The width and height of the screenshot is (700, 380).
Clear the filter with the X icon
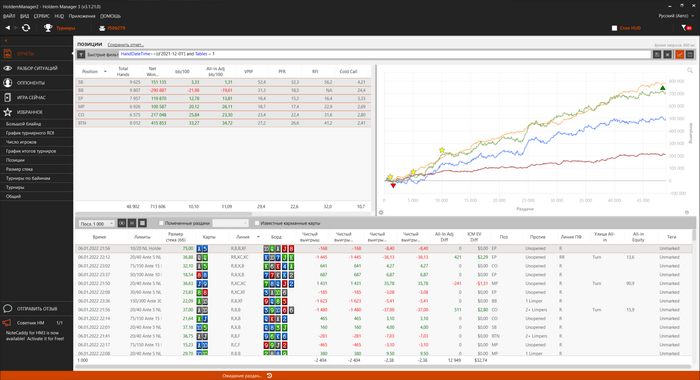(667, 54)
